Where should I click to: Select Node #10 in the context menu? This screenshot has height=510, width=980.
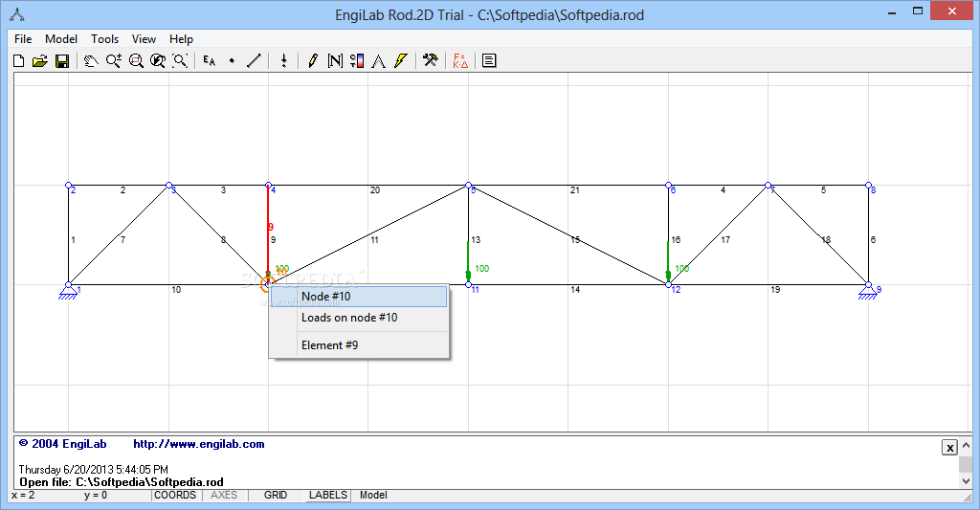point(359,297)
